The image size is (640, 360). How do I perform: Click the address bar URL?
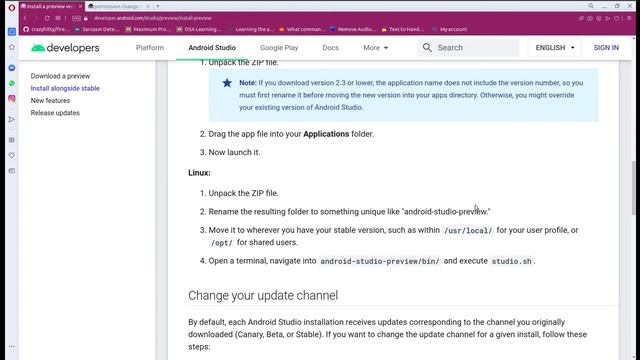point(153,18)
